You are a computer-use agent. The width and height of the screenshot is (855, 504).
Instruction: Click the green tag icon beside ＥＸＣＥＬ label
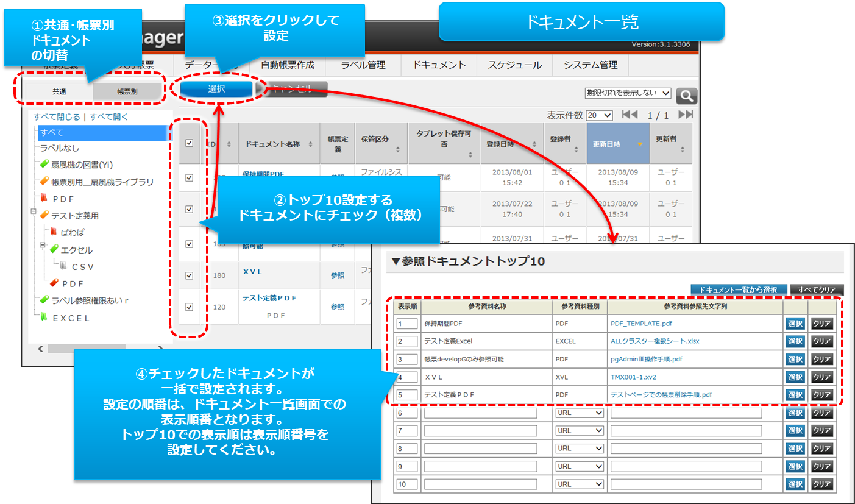(x=44, y=318)
